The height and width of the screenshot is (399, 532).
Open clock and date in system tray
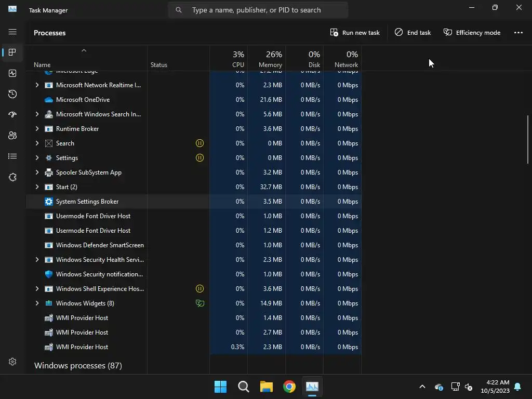click(x=495, y=387)
